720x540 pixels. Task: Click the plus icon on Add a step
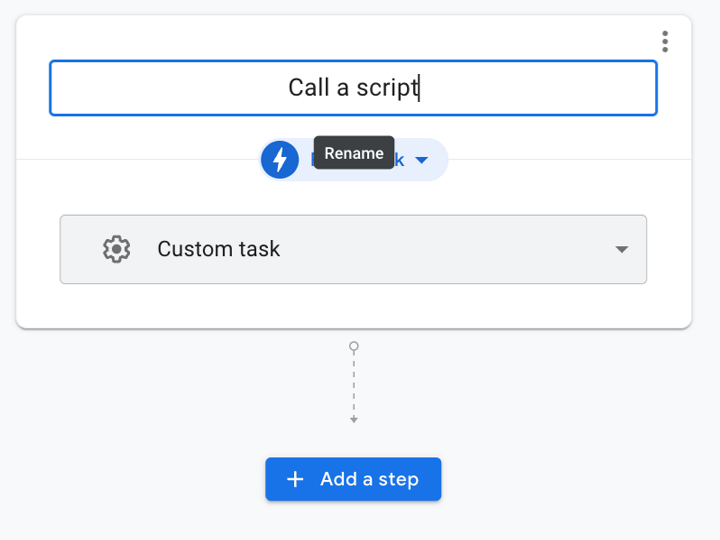tap(295, 480)
